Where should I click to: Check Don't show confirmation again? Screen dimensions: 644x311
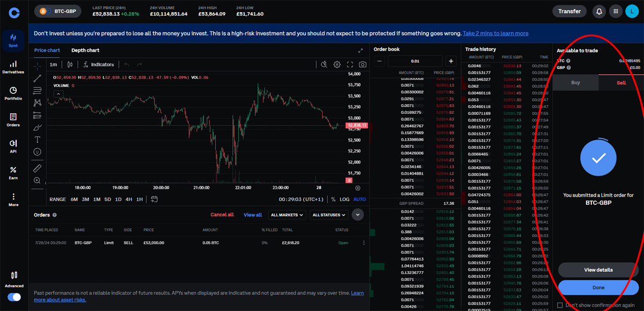[x=560, y=305]
